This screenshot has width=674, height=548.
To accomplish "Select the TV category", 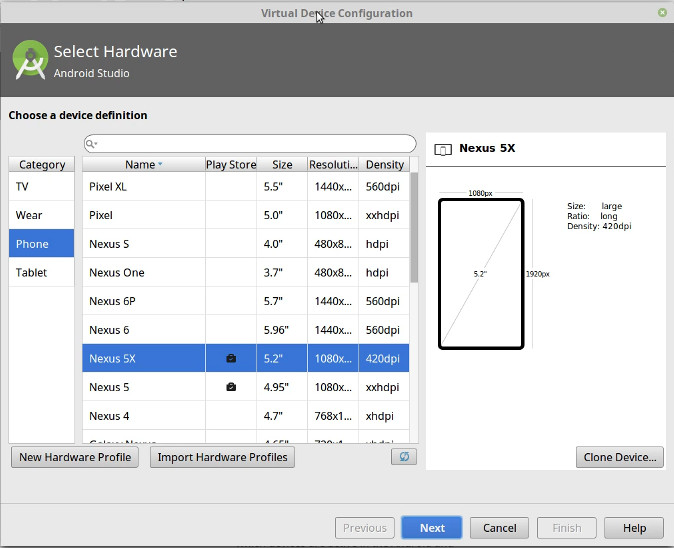I will [41, 186].
